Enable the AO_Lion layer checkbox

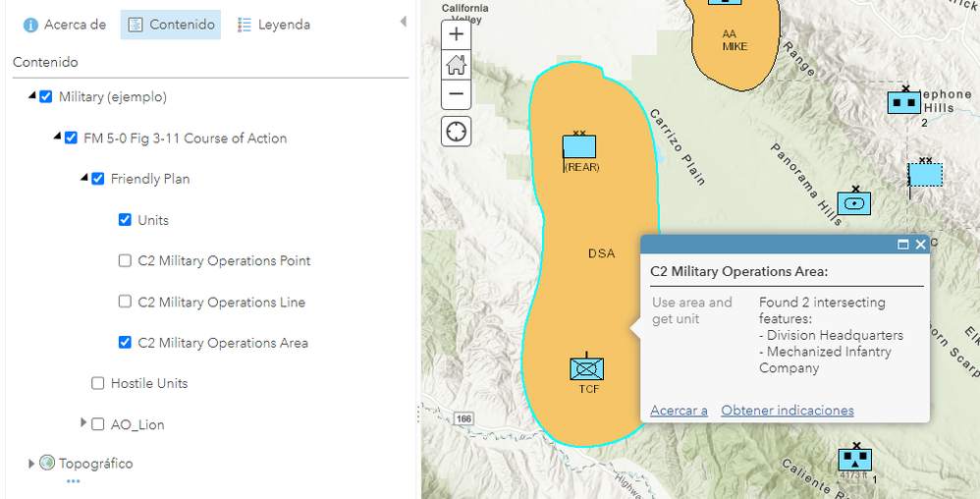[x=97, y=424]
